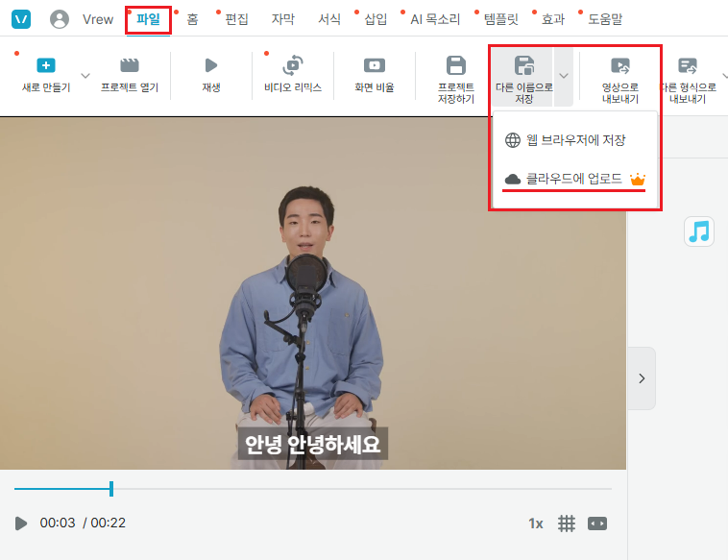This screenshot has width=728, height=560.
Task: Export using 영상으로 내보내기 icon
Action: click(620, 65)
